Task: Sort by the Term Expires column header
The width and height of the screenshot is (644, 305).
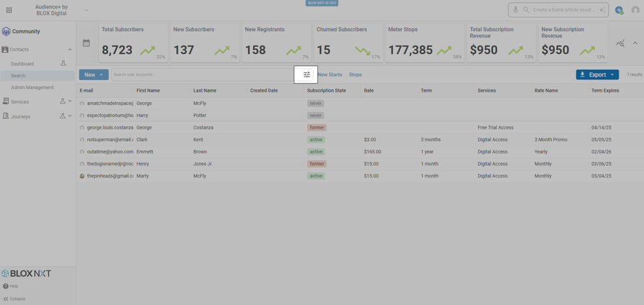Action: (605, 90)
